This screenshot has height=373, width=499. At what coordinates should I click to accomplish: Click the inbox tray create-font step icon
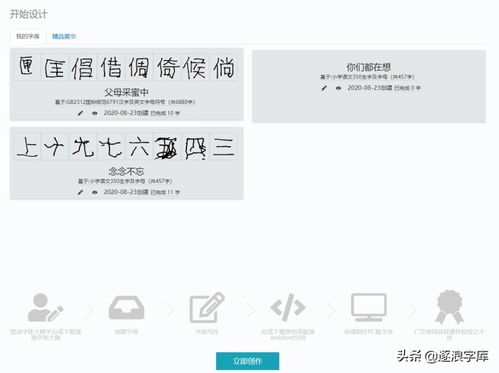tap(126, 308)
